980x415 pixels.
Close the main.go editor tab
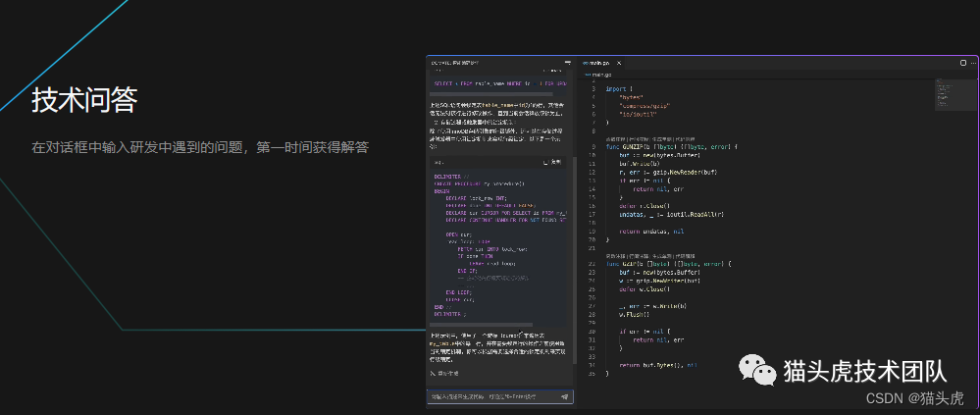click(x=619, y=63)
